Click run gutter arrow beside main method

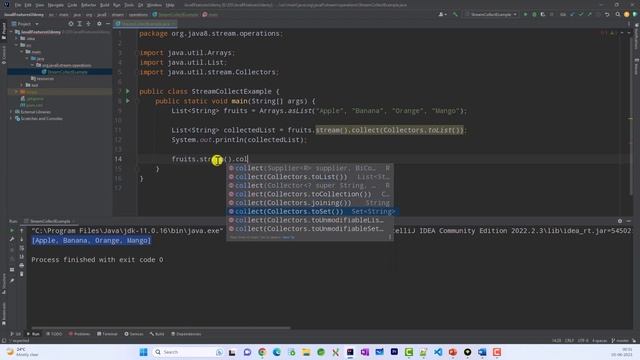click(x=128, y=101)
